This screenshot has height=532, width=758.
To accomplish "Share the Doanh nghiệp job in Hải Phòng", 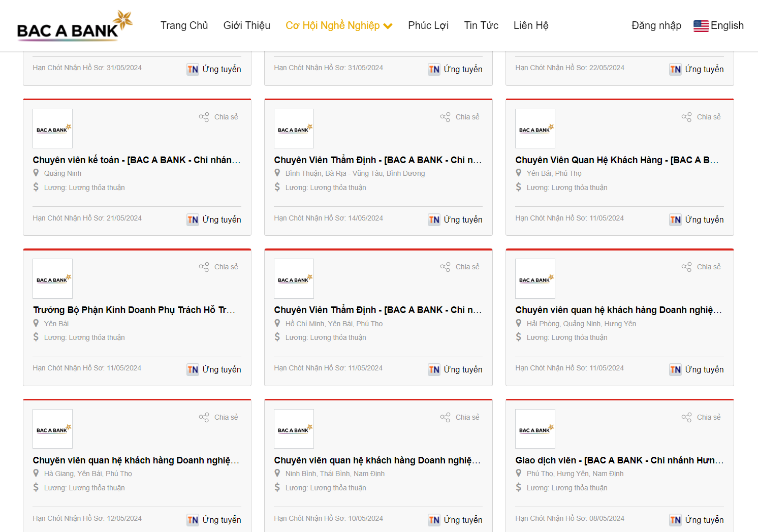I will click(x=701, y=267).
